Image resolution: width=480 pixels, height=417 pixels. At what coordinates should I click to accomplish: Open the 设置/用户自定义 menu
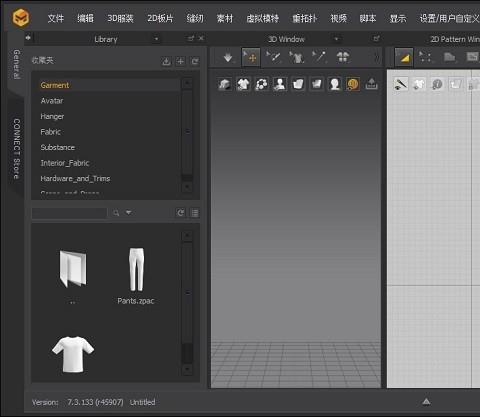449,18
